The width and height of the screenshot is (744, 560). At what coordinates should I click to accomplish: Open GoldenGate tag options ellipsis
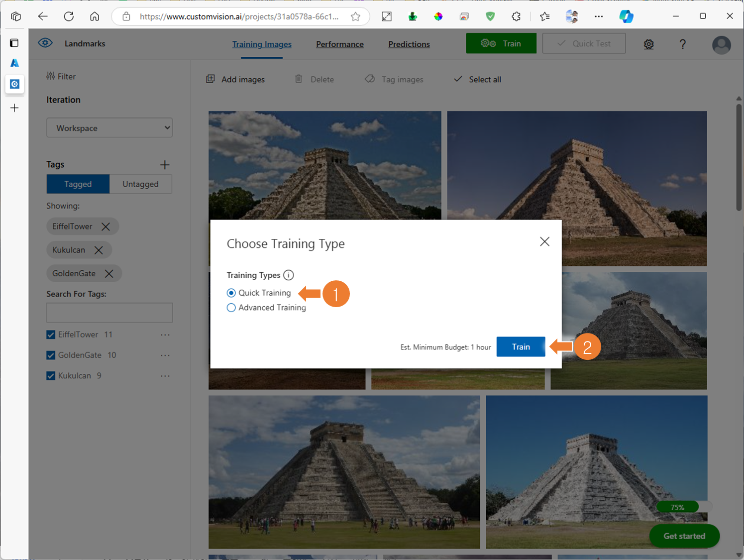point(165,355)
